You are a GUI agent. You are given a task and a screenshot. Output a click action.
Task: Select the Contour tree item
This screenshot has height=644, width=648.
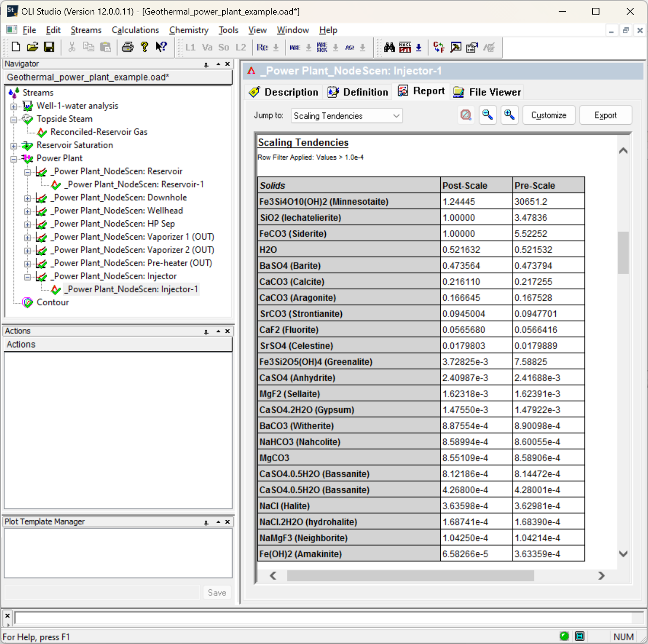click(x=53, y=302)
